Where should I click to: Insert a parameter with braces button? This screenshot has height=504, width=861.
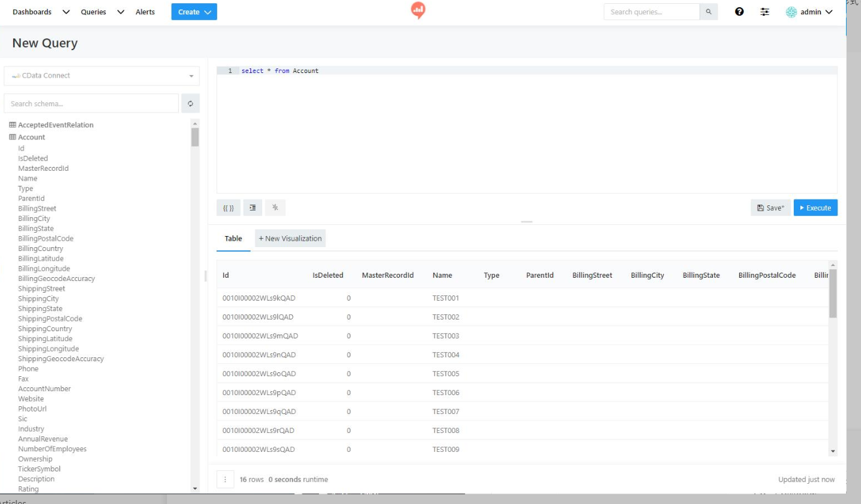[x=228, y=208]
